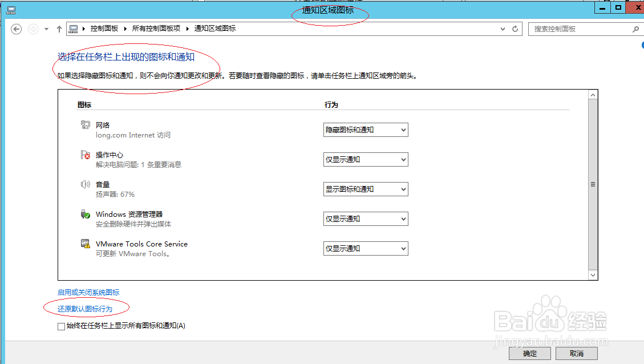Click the Action Center (操作中心) flag icon
The width and height of the screenshot is (644, 364).
coord(87,155)
